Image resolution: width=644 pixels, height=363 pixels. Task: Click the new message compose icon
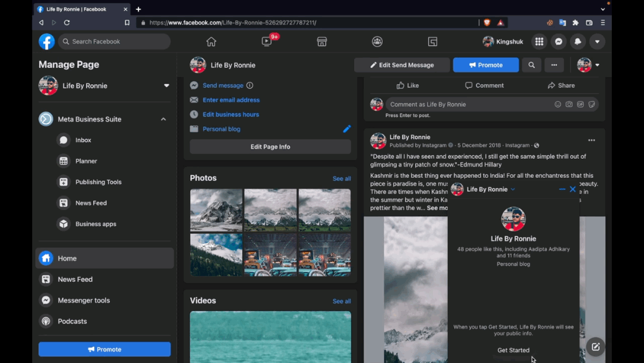click(x=596, y=347)
